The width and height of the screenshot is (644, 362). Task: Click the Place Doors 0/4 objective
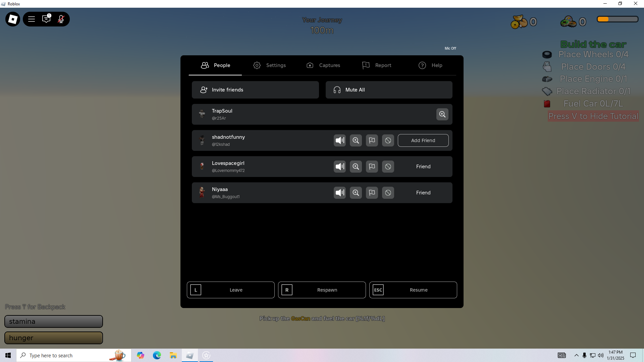point(593,67)
